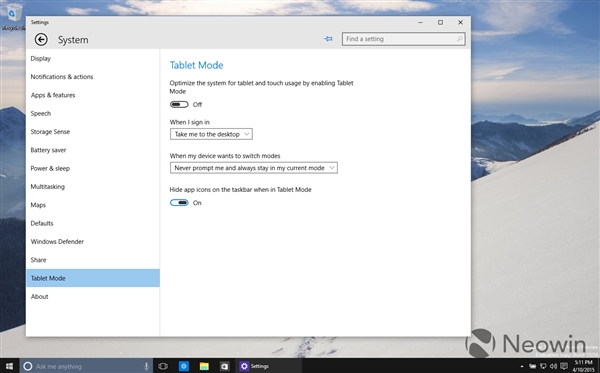Select Tablet Mode in the sidebar
The image size is (600, 373).
coord(93,278)
